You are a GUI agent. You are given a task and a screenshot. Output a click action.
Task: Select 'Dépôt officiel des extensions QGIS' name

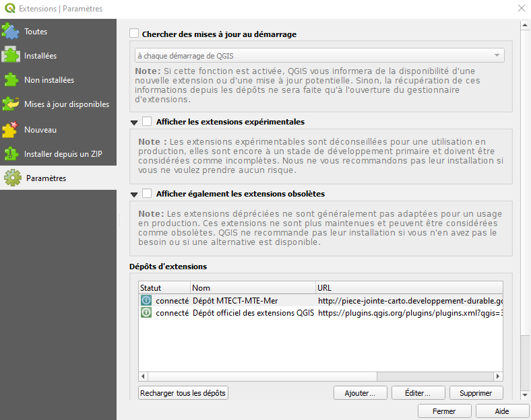(x=253, y=313)
